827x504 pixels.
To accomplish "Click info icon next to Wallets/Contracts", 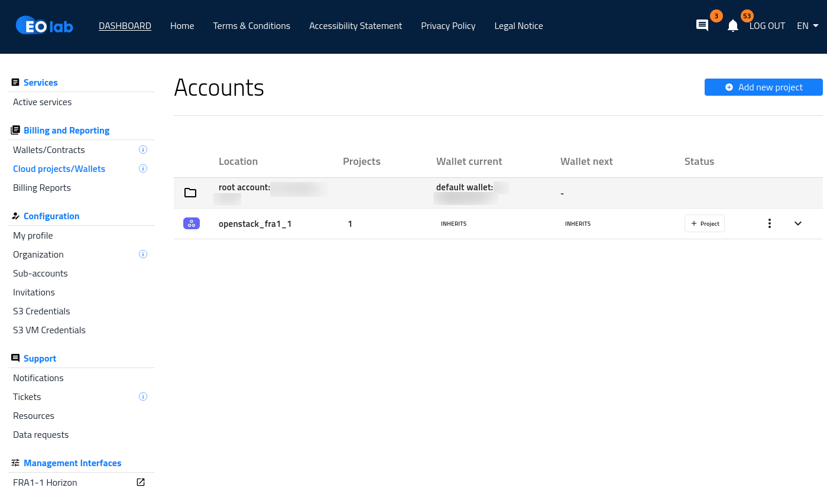I will [x=142, y=150].
